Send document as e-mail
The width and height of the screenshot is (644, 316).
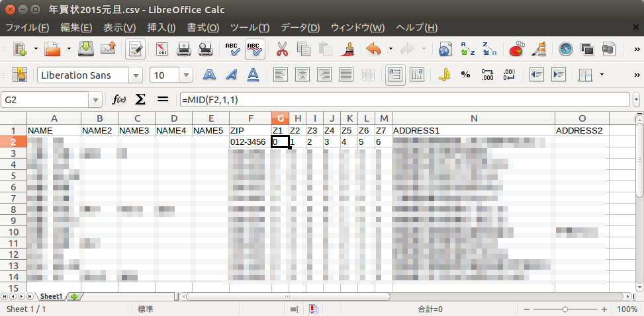coord(108,50)
